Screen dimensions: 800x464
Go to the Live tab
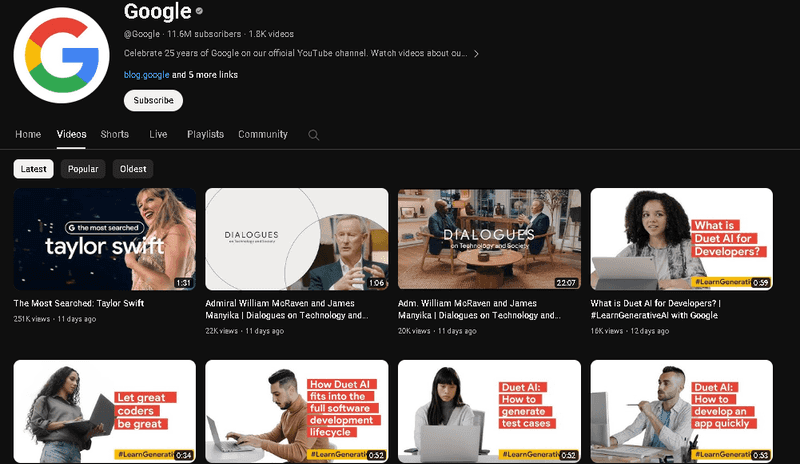pos(158,134)
